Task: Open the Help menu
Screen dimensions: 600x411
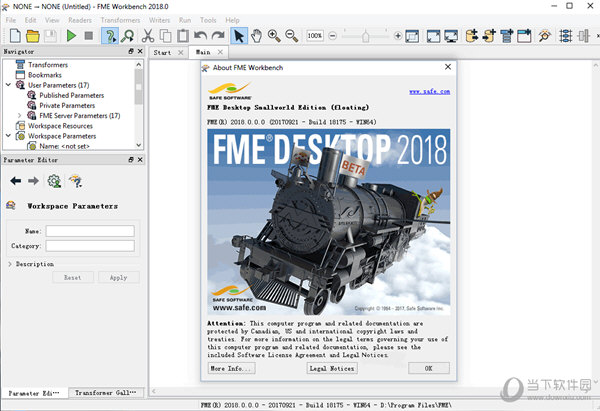Action: 232,20
